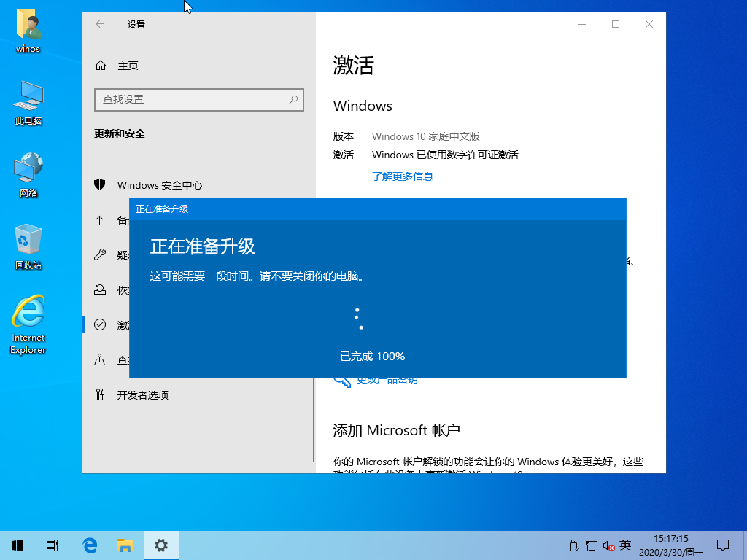Open the Windows Start menu
The width and height of the screenshot is (747, 560).
point(18,545)
